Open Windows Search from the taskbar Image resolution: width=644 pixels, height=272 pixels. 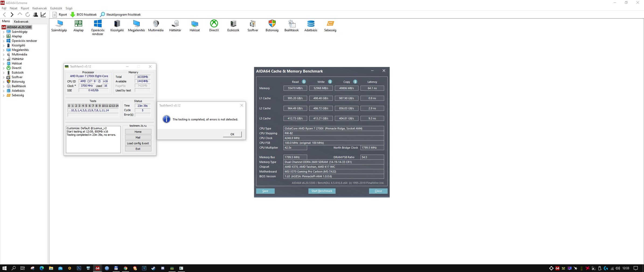13,268
